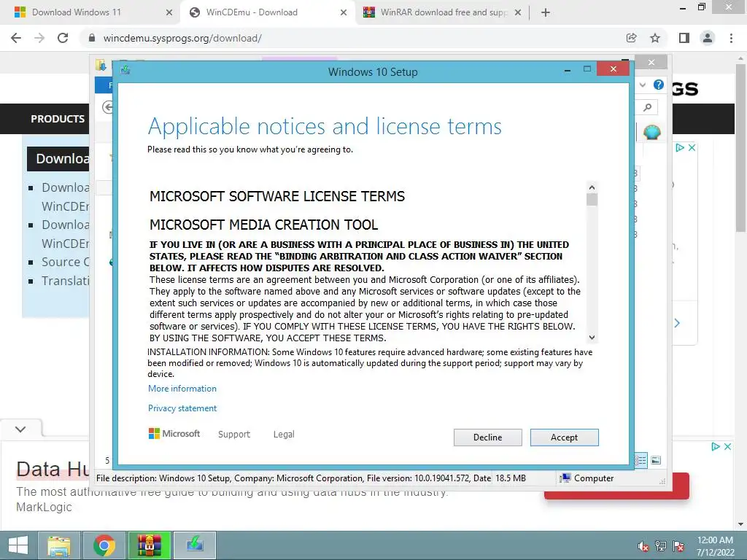Bookmark this page with star icon
The image size is (747, 560).
[655, 38]
